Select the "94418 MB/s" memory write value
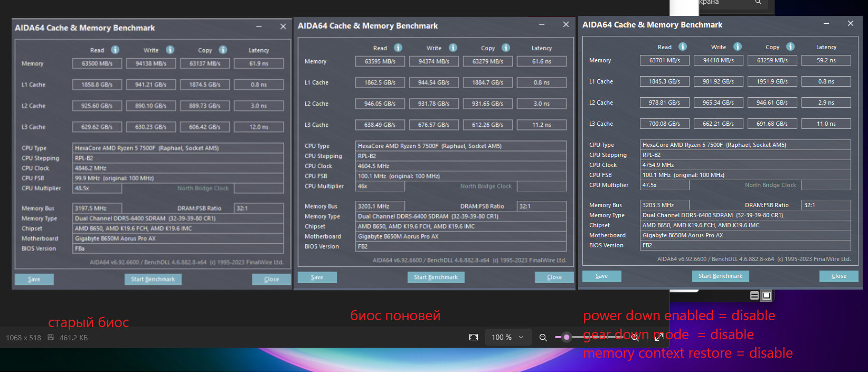 click(719, 60)
